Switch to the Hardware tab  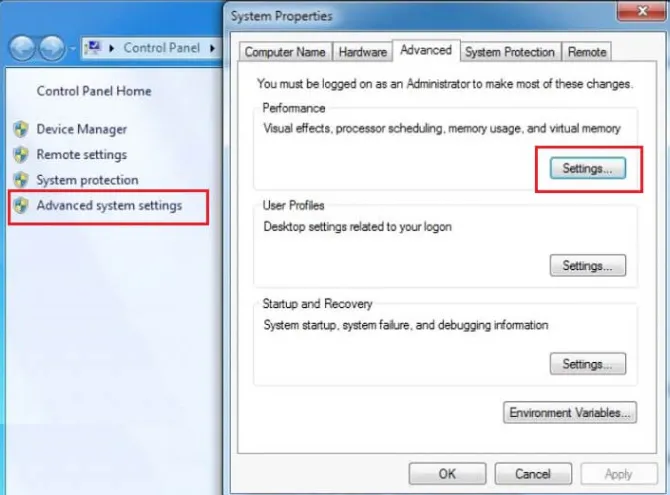click(362, 52)
